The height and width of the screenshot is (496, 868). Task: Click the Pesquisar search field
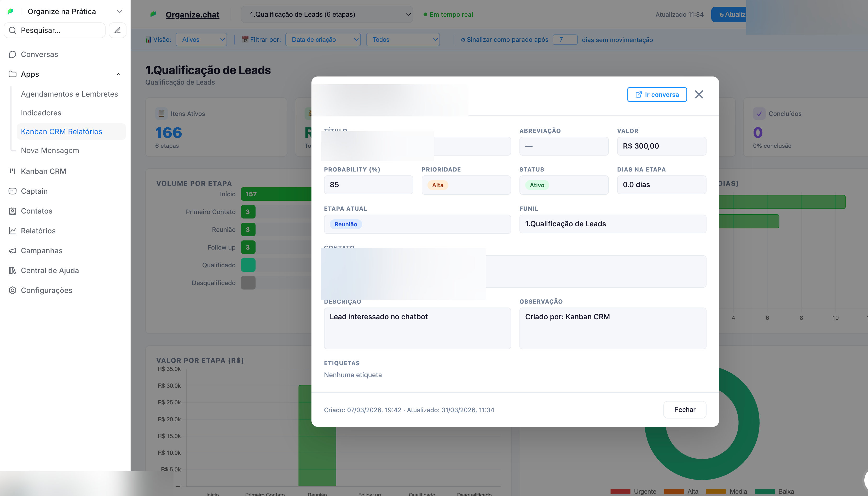(55, 30)
